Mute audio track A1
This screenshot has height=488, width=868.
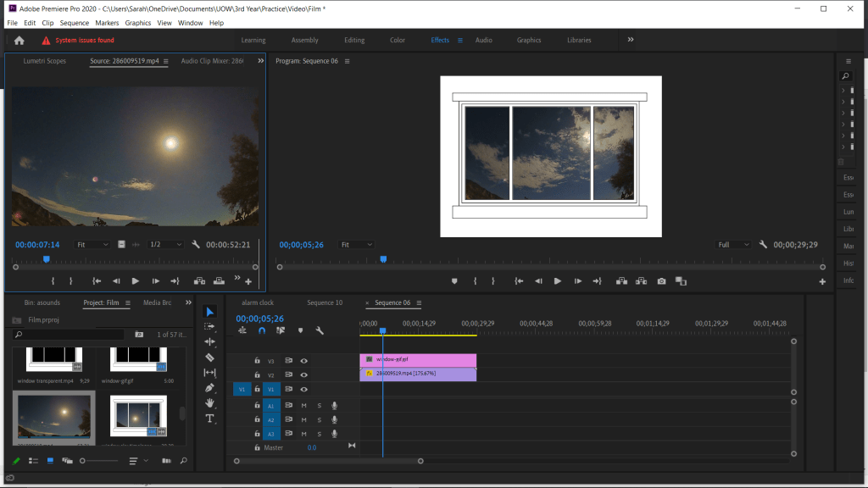303,406
